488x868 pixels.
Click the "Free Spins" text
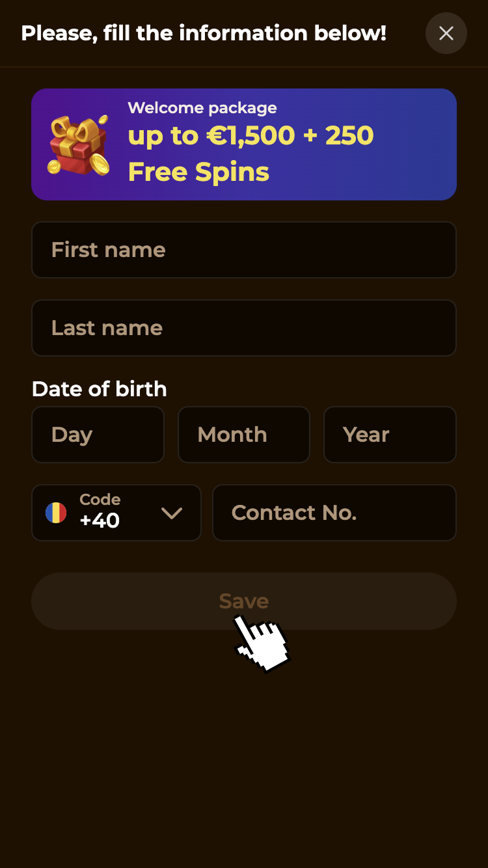(x=198, y=172)
